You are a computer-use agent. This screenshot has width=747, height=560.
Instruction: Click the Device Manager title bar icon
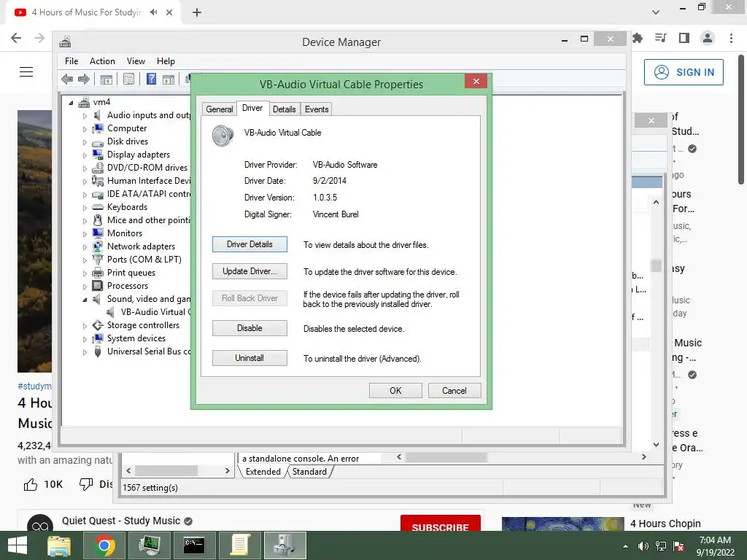pyautogui.click(x=65, y=42)
